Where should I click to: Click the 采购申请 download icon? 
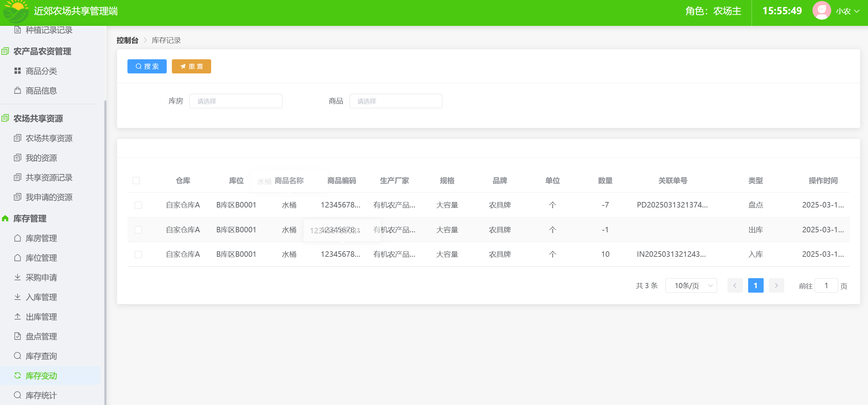pos(18,277)
